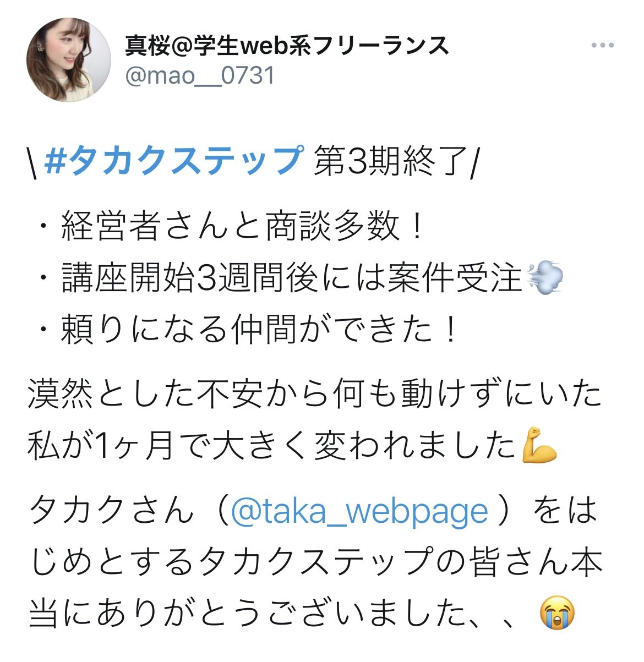Viewport: 644px width, 662px height.
Task: Tap the loudly crying face emoji
Action: click(557, 614)
